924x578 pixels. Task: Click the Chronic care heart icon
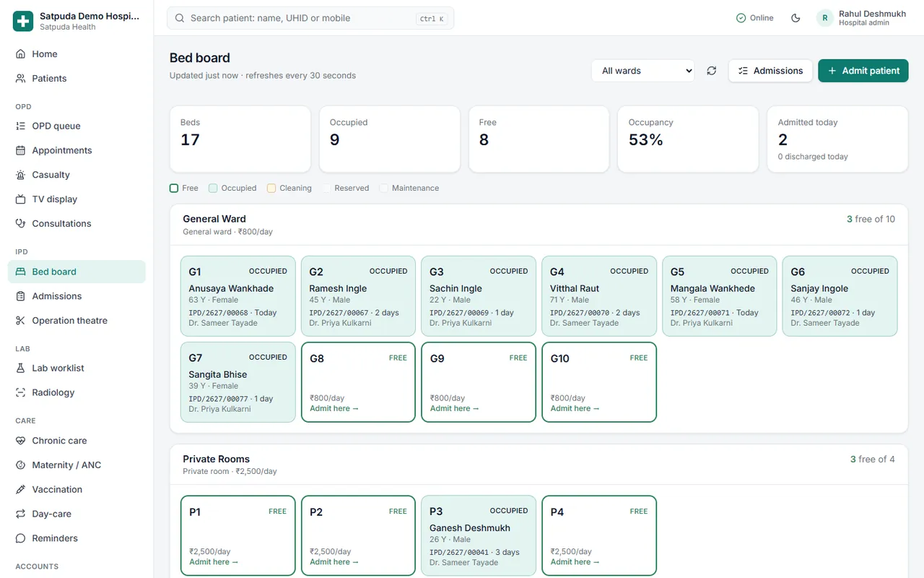click(20, 441)
